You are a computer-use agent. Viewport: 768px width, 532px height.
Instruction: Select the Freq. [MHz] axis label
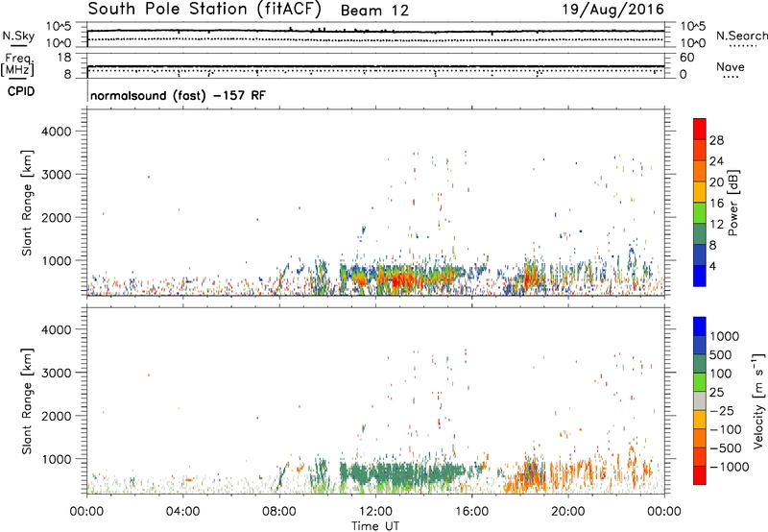click(19, 64)
